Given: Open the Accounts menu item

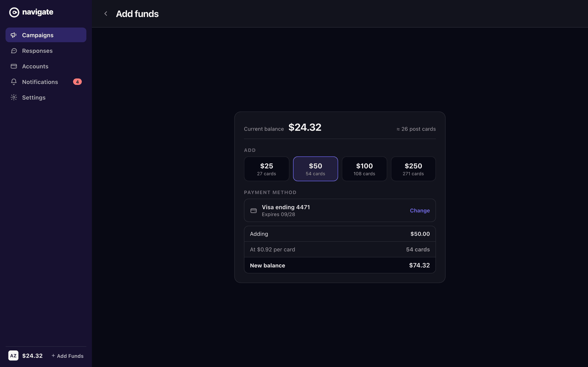Looking at the screenshot, I should [46, 66].
